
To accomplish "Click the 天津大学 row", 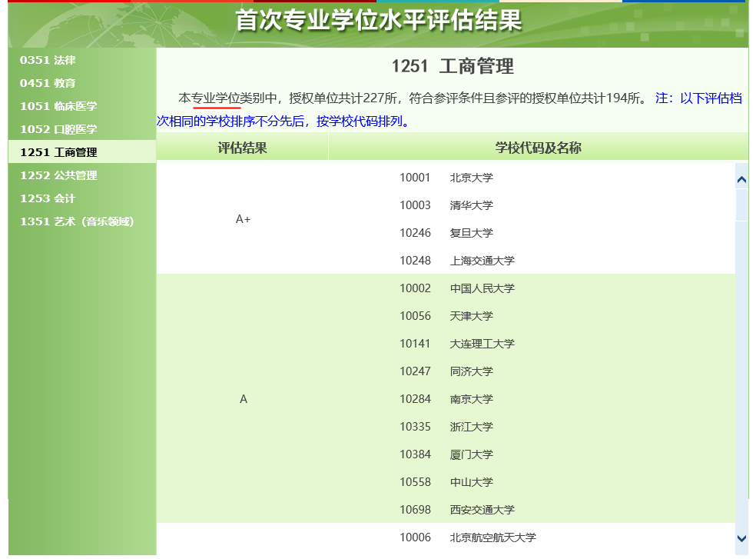I will click(x=532, y=316).
